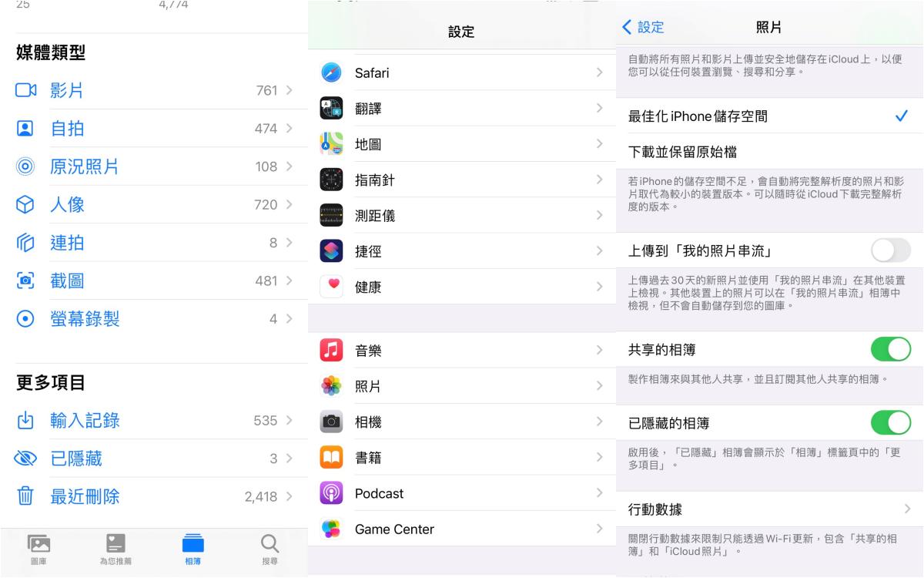Tap the Podcast app icon
Screen dimensions: 924x578
tap(331, 493)
